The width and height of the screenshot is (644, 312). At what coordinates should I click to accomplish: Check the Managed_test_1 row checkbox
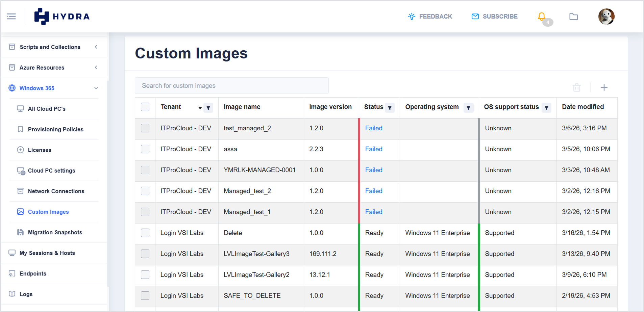tap(145, 212)
